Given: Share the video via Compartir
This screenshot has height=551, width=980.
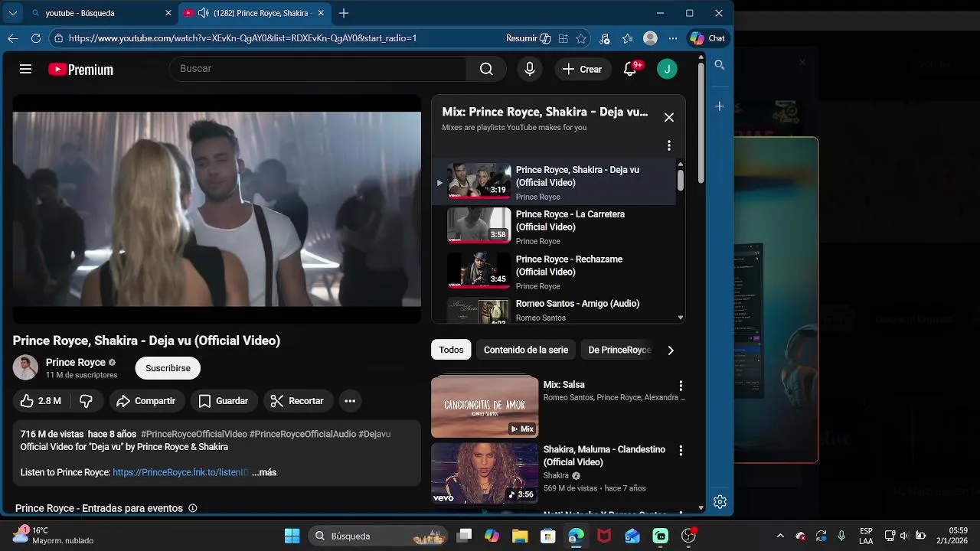Looking at the screenshot, I should 145,401.
